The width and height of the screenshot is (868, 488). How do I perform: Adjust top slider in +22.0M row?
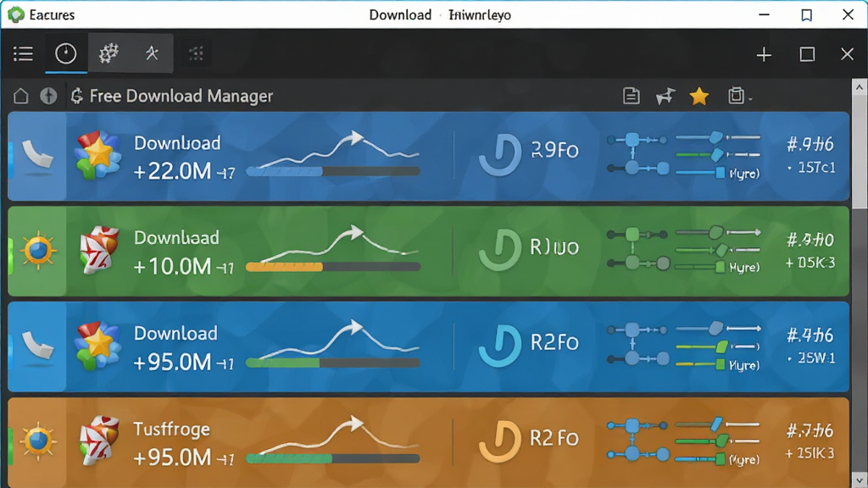[x=717, y=137]
